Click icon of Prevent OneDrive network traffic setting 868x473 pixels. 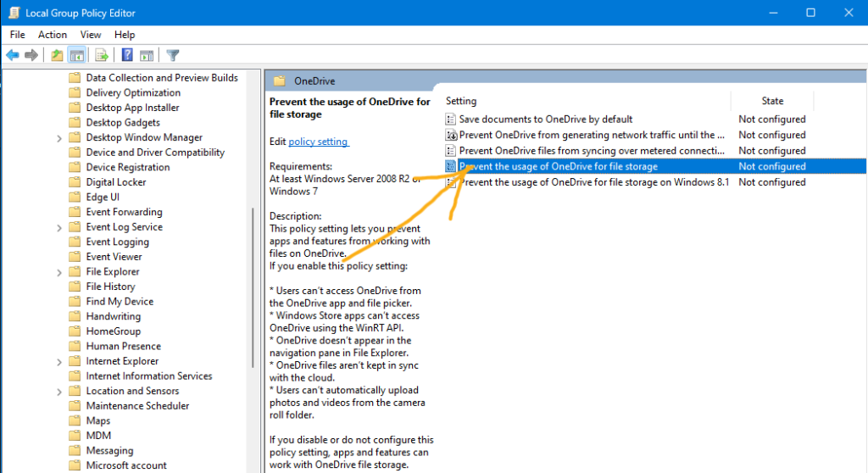451,135
